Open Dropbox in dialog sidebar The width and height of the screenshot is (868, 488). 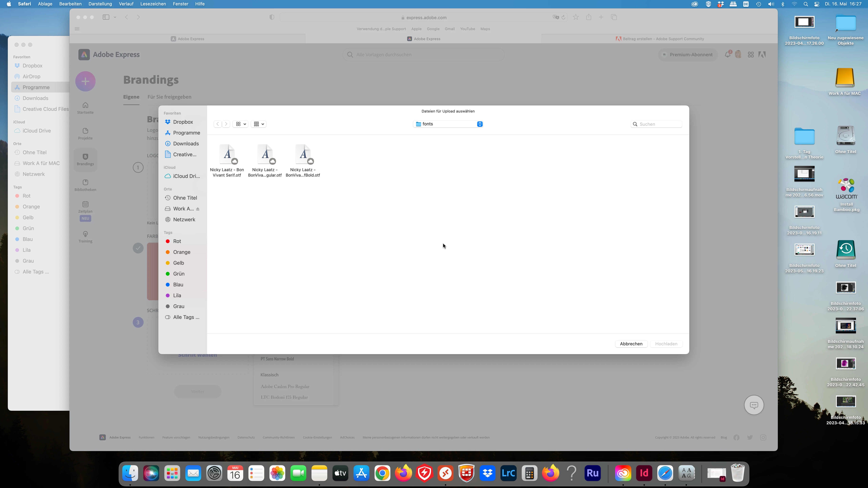[183, 122]
